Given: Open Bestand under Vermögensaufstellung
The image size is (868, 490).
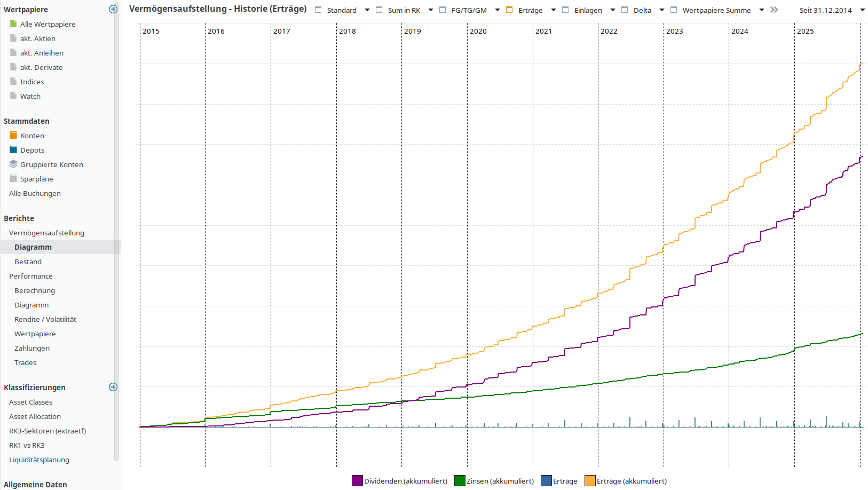Looking at the screenshot, I should [28, 262].
